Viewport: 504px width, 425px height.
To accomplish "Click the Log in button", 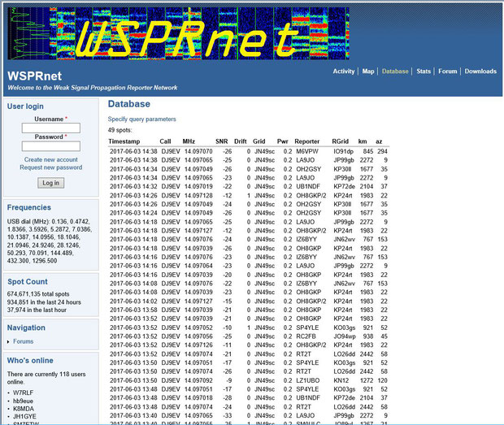I will 50,183.
